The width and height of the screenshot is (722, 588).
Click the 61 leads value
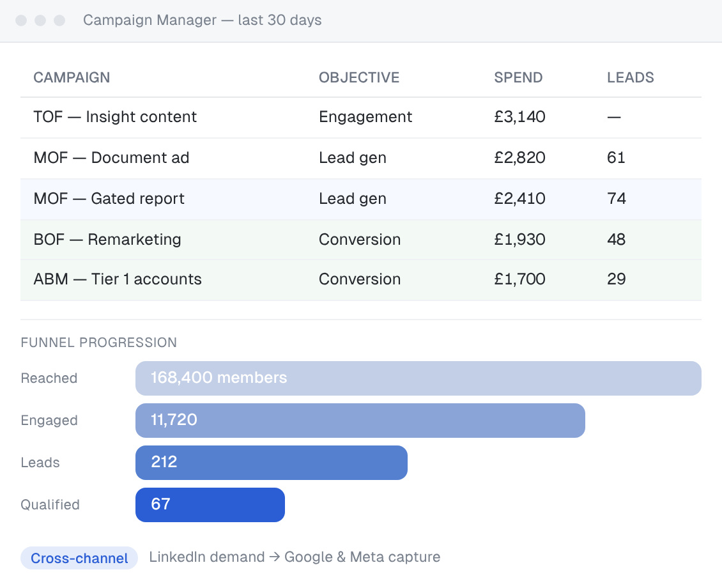(x=616, y=158)
